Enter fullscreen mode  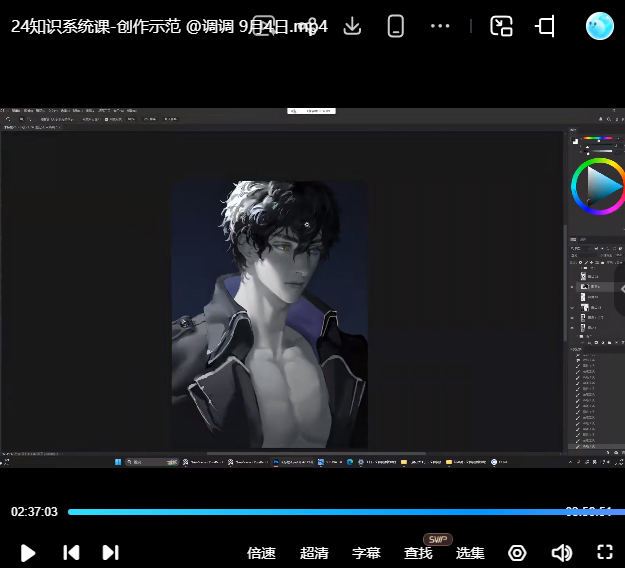coord(605,552)
